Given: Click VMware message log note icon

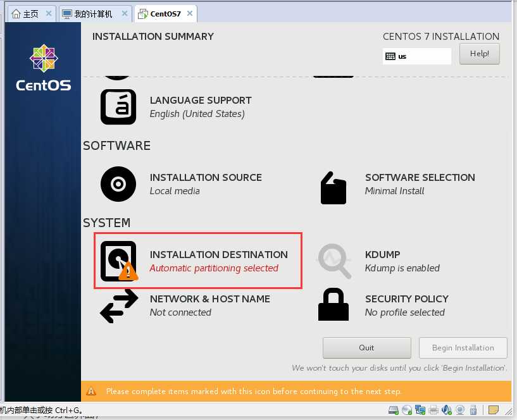Looking at the screenshot, I should pos(493,410).
